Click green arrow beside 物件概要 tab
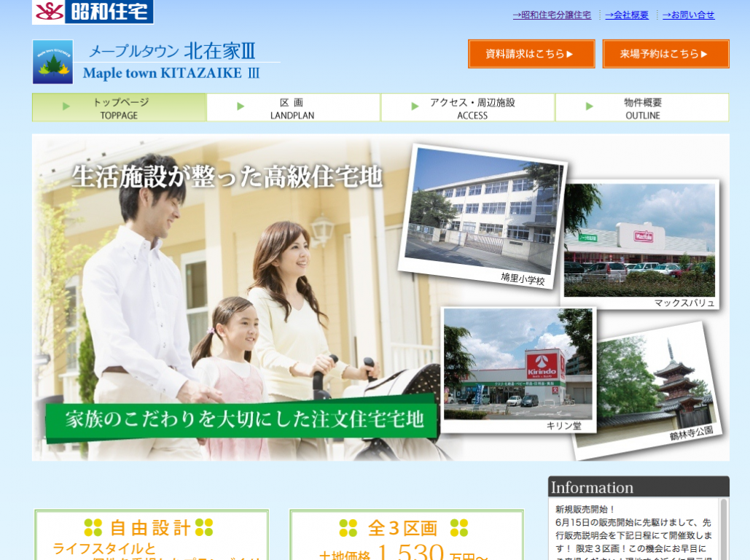 589,106
